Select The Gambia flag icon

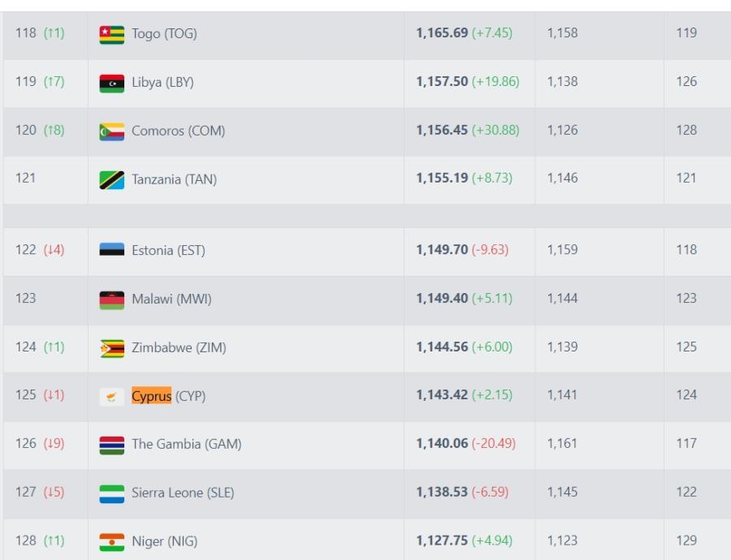coord(112,446)
